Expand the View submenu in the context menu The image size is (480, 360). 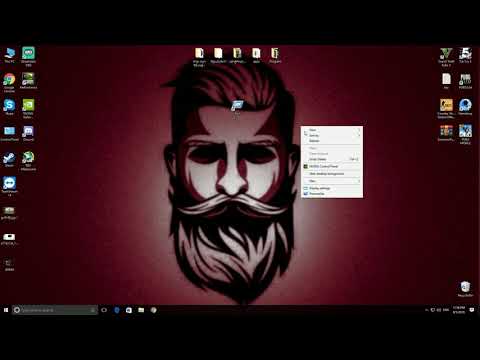(x=332, y=130)
